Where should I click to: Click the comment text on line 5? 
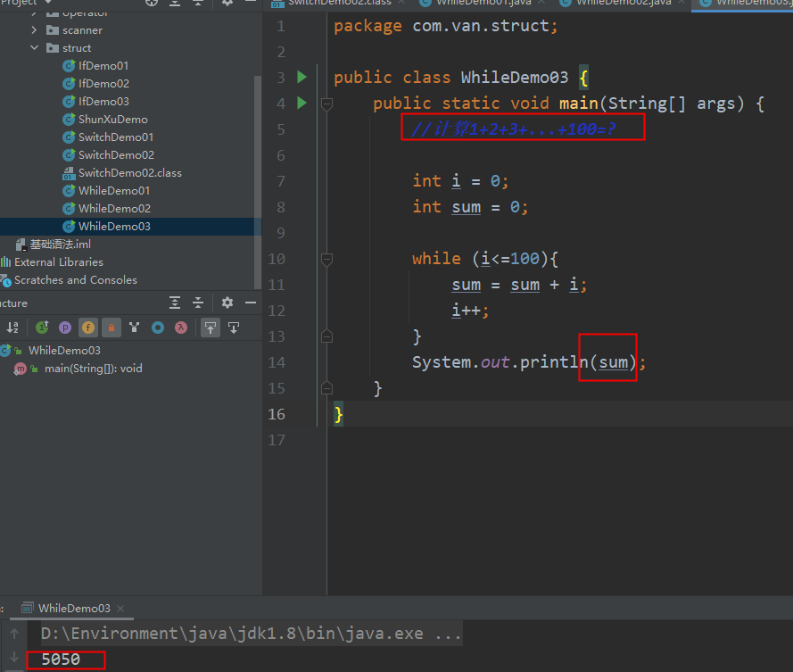pos(513,129)
